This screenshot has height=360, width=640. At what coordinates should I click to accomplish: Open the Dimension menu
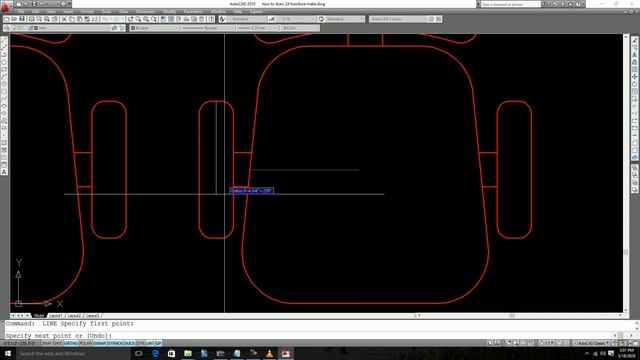(x=145, y=11)
